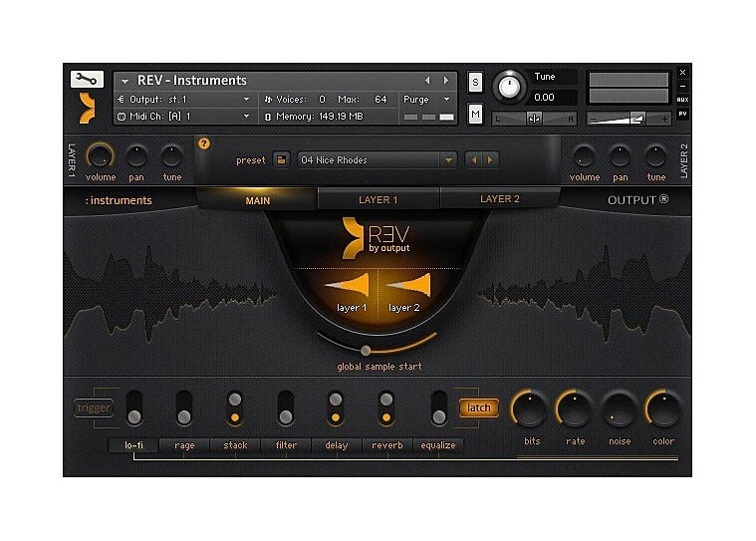
Task: Select the reverb effect tab
Action: click(x=387, y=445)
